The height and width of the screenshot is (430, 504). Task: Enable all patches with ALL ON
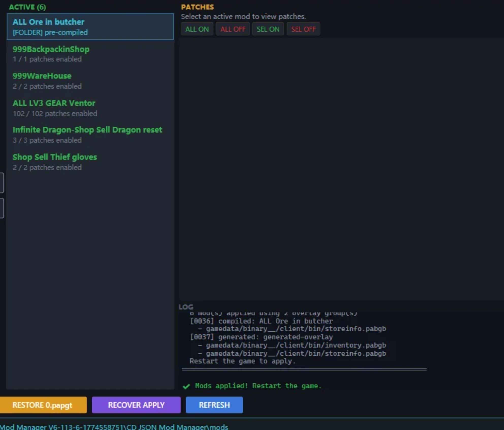[197, 29]
